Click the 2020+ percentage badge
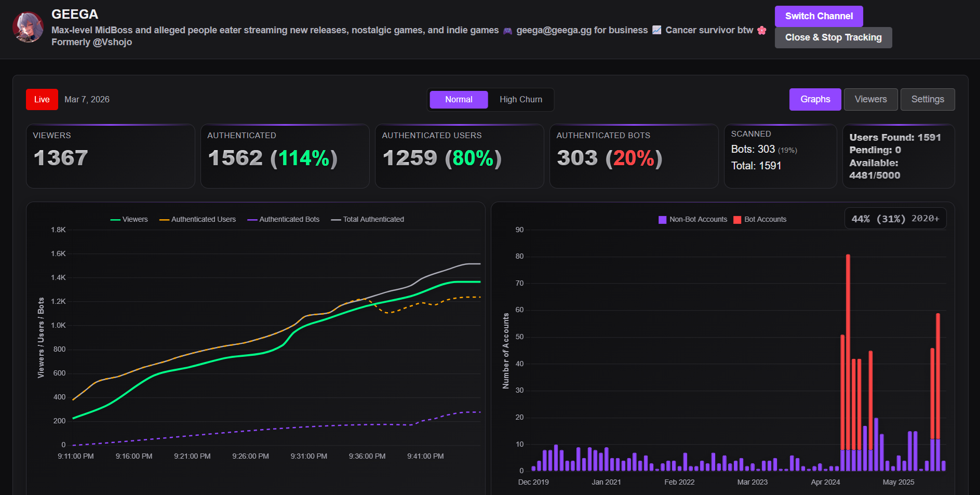 [x=895, y=219]
